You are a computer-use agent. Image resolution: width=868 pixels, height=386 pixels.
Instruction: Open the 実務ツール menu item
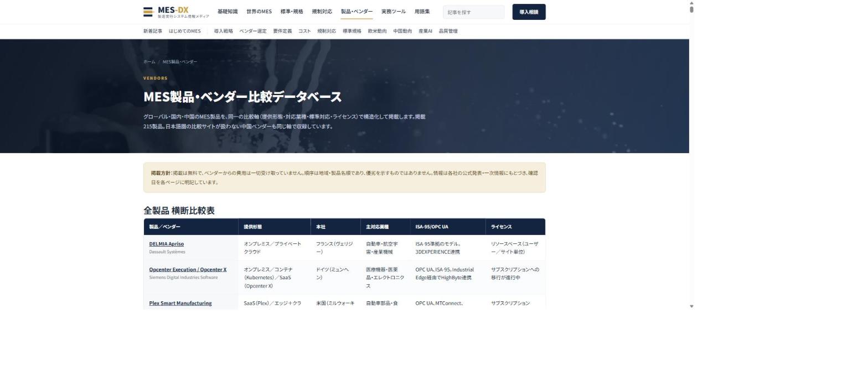[x=394, y=12]
